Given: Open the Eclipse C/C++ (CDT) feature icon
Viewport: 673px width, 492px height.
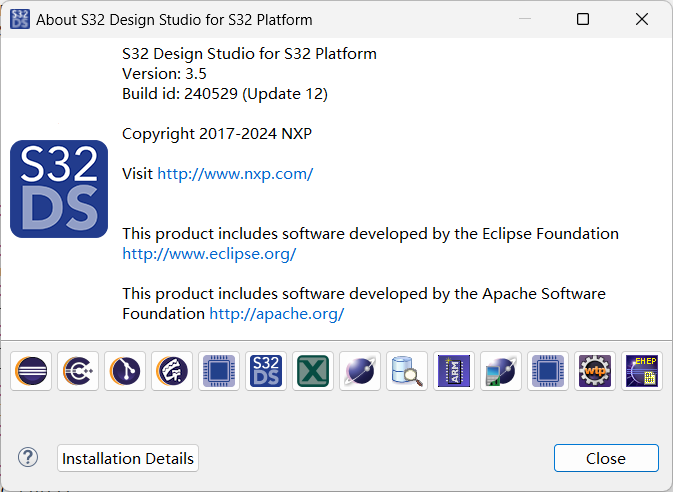Looking at the screenshot, I should pos(78,371).
